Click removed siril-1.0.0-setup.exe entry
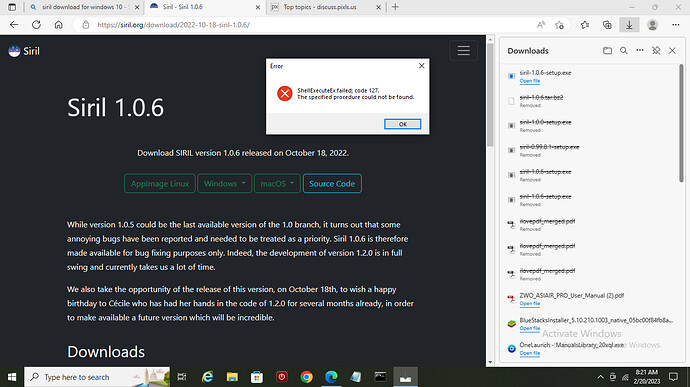690x387 pixels. tap(590, 125)
